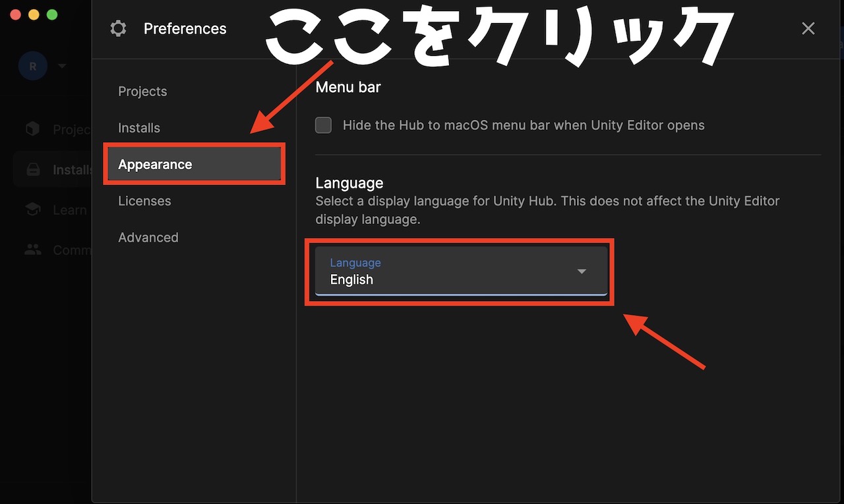This screenshot has height=504, width=844.
Task: Select the Projects cube icon in Hub sidebar
Action: click(32, 129)
